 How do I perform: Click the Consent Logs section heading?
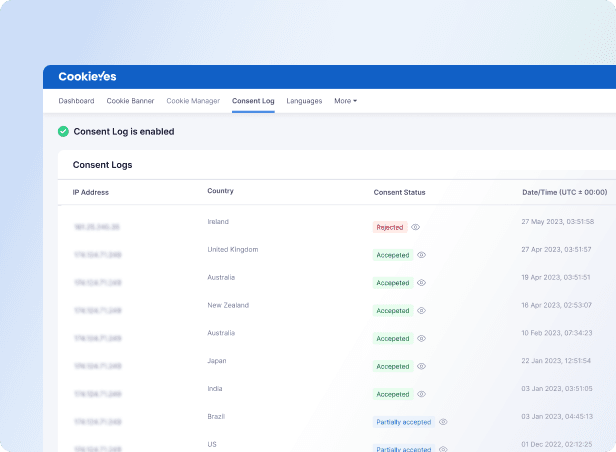103,165
